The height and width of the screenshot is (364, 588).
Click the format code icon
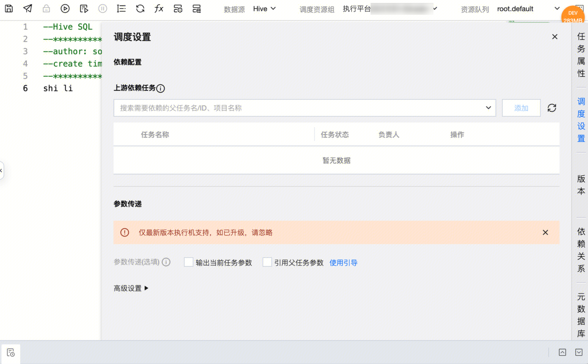(x=121, y=9)
